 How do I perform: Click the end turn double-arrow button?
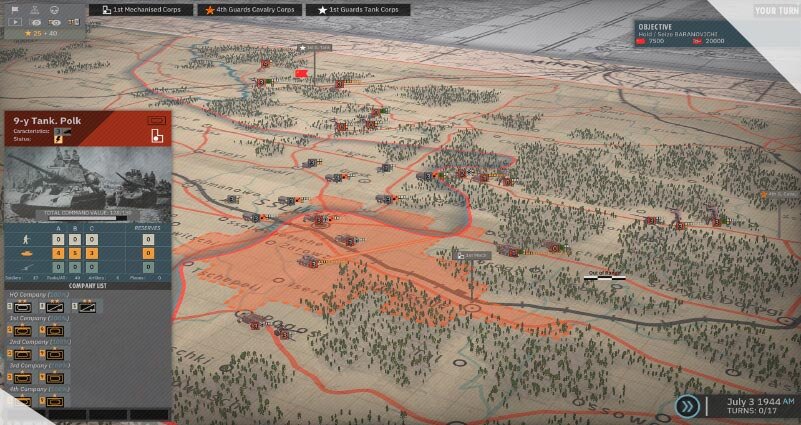click(x=687, y=407)
